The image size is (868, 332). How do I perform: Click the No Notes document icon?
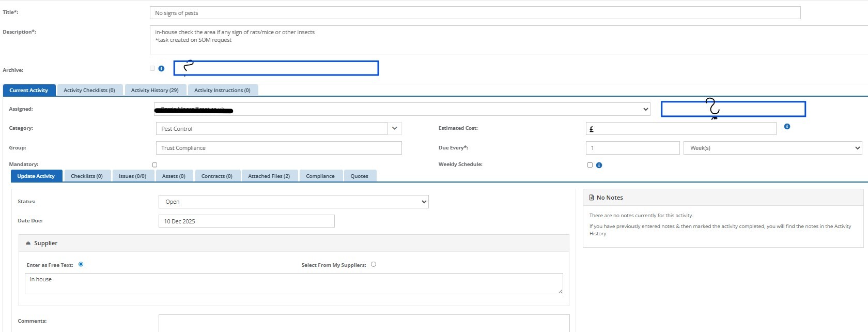(x=592, y=198)
